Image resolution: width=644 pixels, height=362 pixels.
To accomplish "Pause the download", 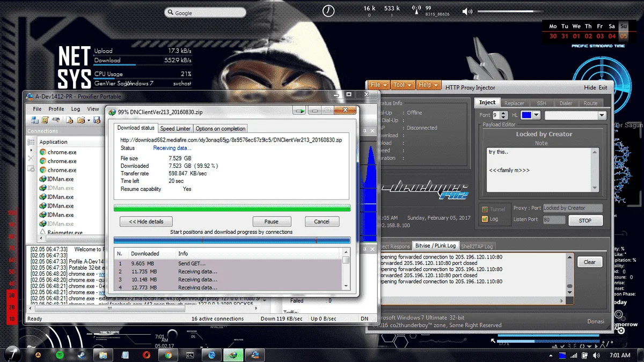I will pos(272,221).
